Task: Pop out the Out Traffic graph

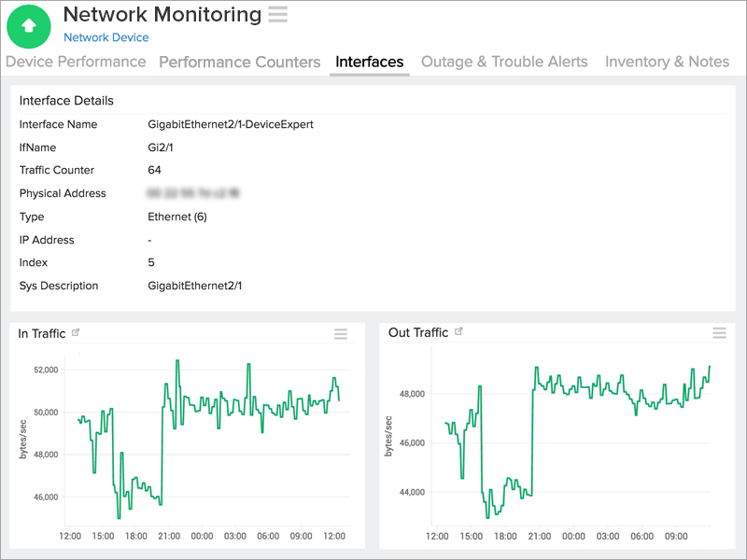Action: pos(458,330)
